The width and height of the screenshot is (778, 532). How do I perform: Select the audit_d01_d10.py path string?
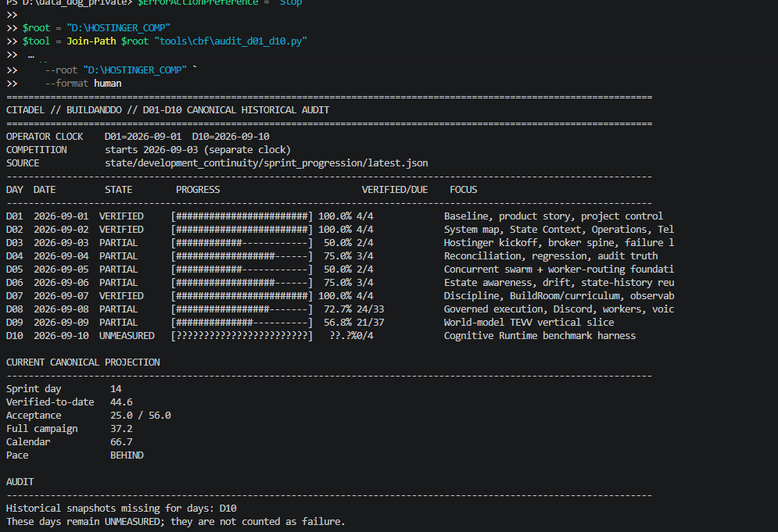231,41
